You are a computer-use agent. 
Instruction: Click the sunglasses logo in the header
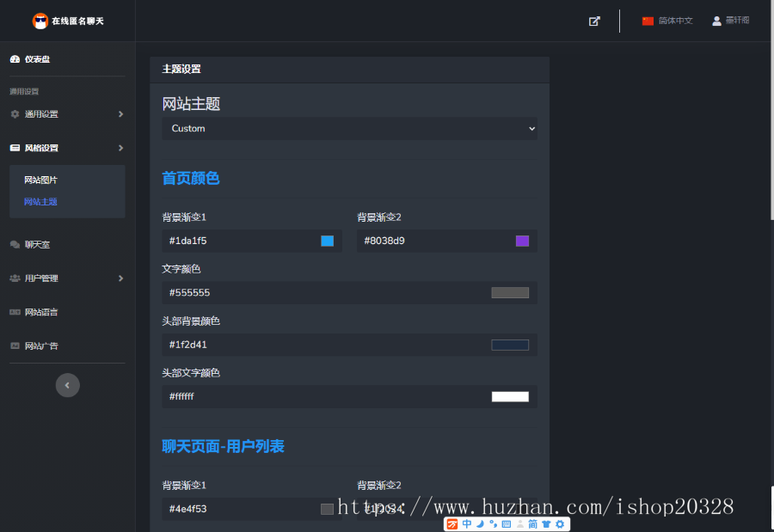click(x=40, y=21)
